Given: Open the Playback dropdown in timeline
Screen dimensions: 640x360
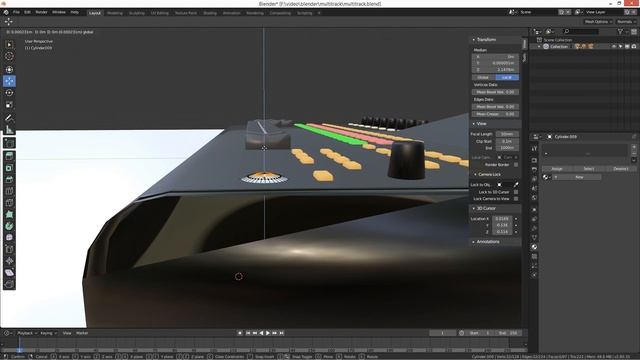Looking at the screenshot, I should (x=27, y=333).
